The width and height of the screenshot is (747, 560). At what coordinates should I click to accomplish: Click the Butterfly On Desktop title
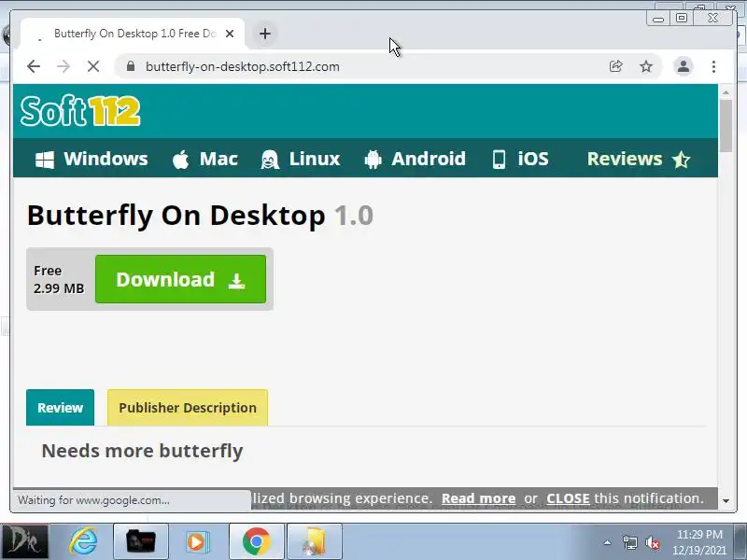(x=200, y=216)
